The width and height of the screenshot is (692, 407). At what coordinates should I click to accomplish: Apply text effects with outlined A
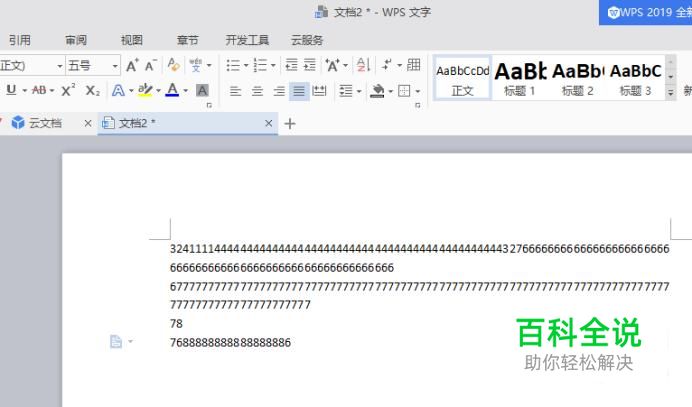pyautogui.click(x=118, y=90)
